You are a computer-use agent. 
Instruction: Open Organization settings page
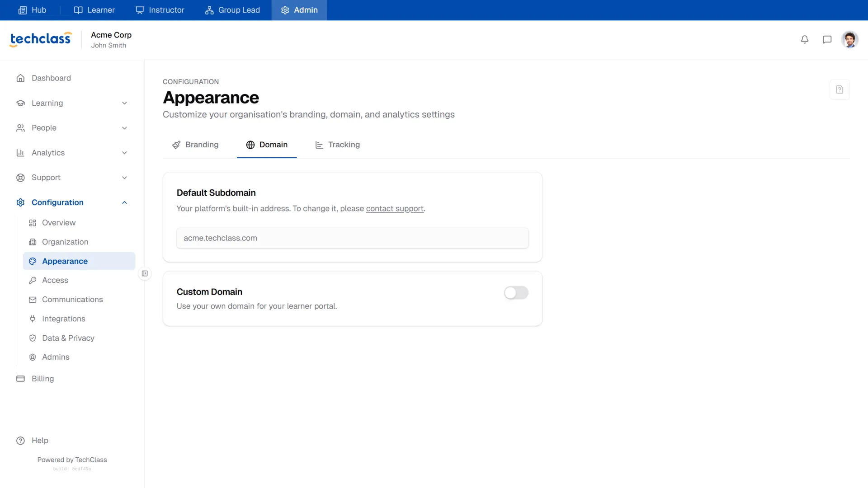click(x=79, y=242)
